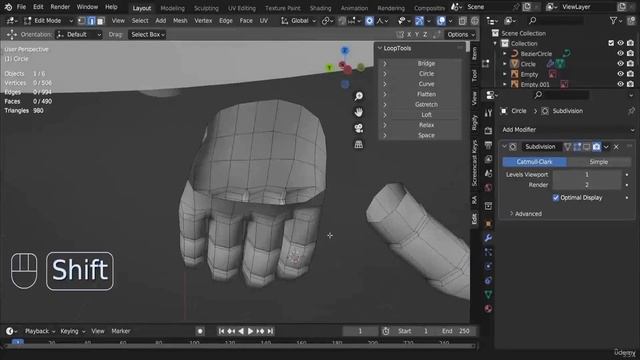Toggle Subdivision modifier render camera icon
Screen dimensions: 640x360
pos(596,147)
